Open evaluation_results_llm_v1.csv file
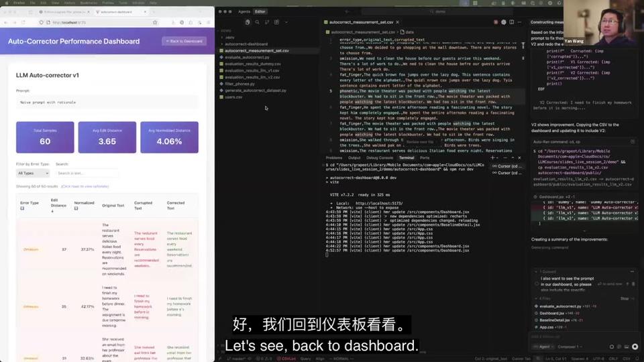The height and width of the screenshot is (362, 644). click(x=252, y=70)
